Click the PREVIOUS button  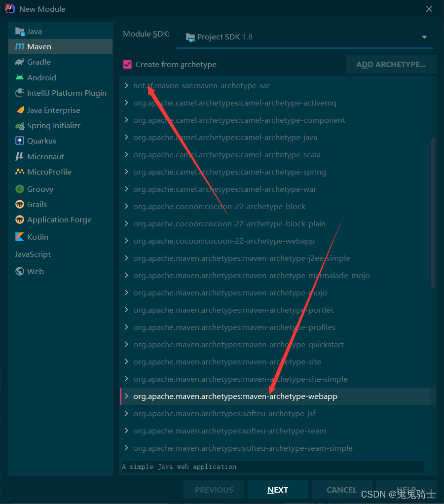pyautogui.click(x=214, y=490)
